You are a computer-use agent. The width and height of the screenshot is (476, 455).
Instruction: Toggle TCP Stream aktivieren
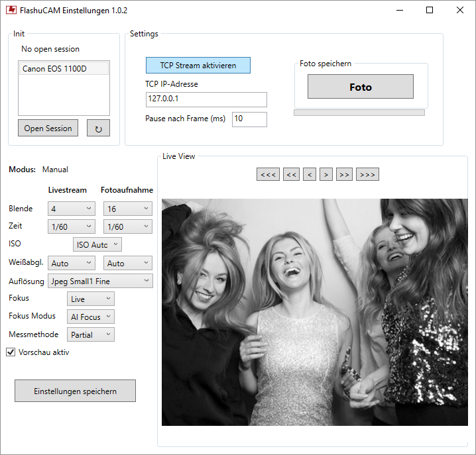pyautogui.click(x=198, y=66)
